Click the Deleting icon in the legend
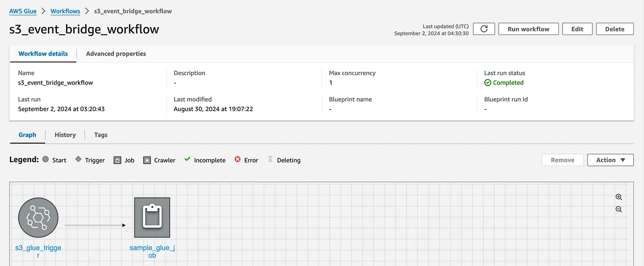 270,160
